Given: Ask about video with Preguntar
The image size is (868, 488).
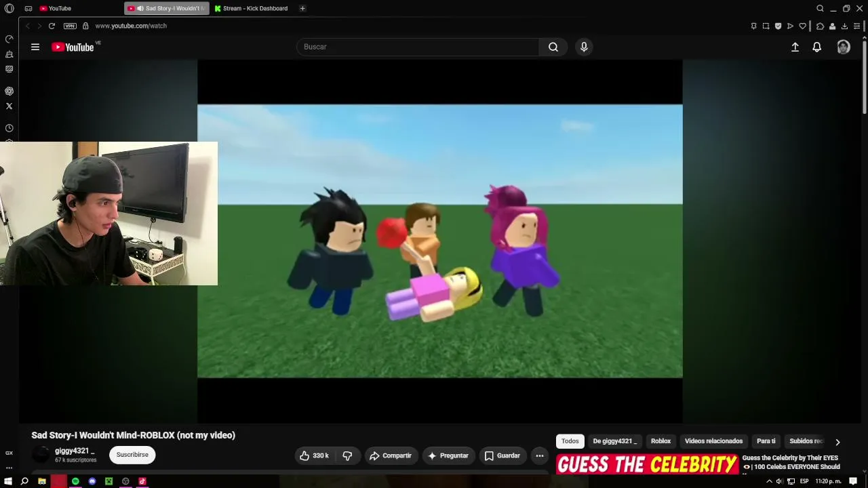Looking at the screenshot, I should (x=448, y=455).
